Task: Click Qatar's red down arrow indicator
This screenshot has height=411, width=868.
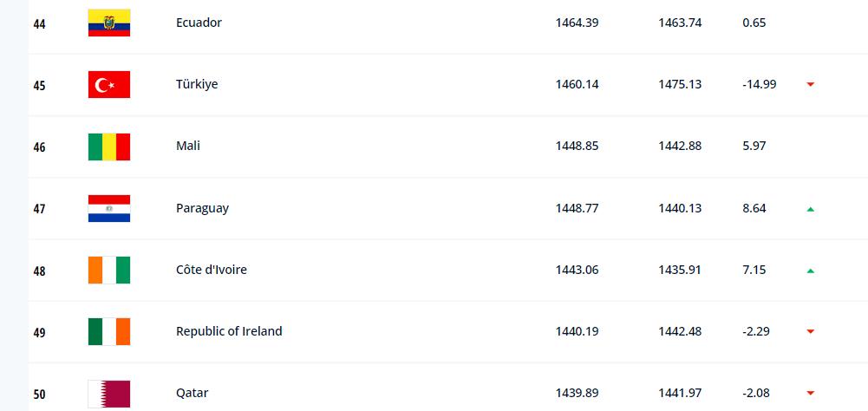Action: click(811, 394)
